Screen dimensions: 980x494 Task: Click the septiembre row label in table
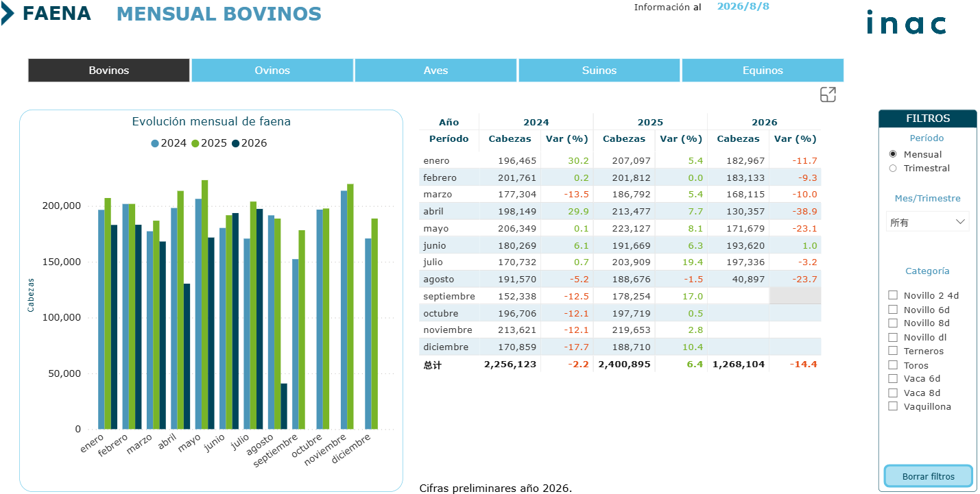(449, 296)
